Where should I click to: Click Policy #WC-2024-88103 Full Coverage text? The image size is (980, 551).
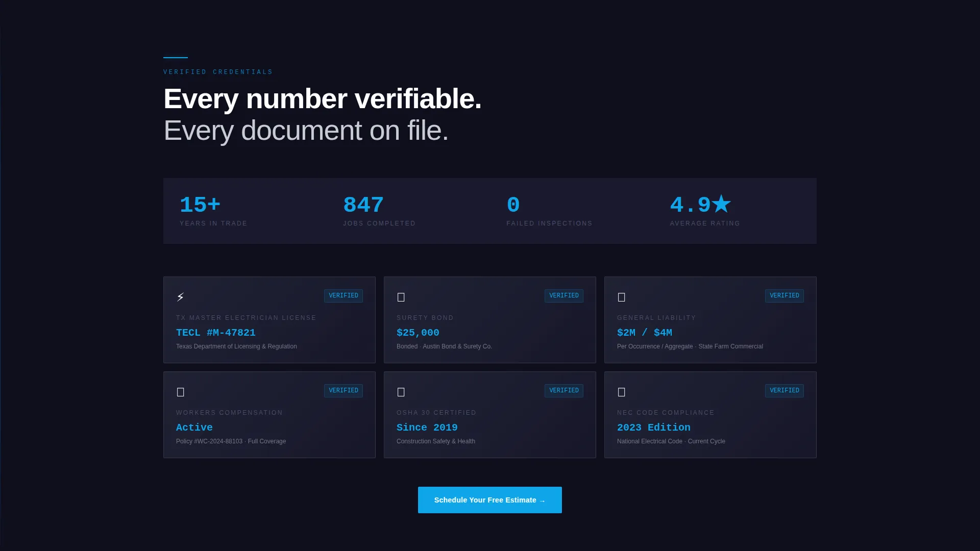click(231, 441)
